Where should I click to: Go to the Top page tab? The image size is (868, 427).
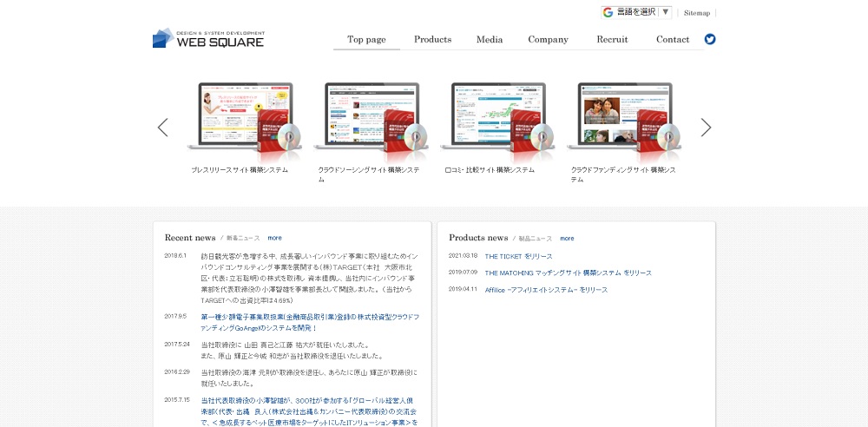pos(366,39)
